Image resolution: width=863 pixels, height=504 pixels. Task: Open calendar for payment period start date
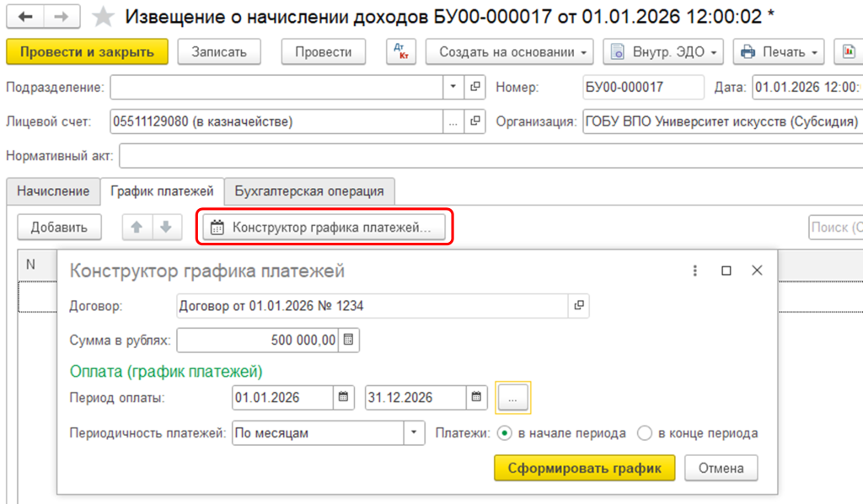pyautogui.click(x=344, y=397)
